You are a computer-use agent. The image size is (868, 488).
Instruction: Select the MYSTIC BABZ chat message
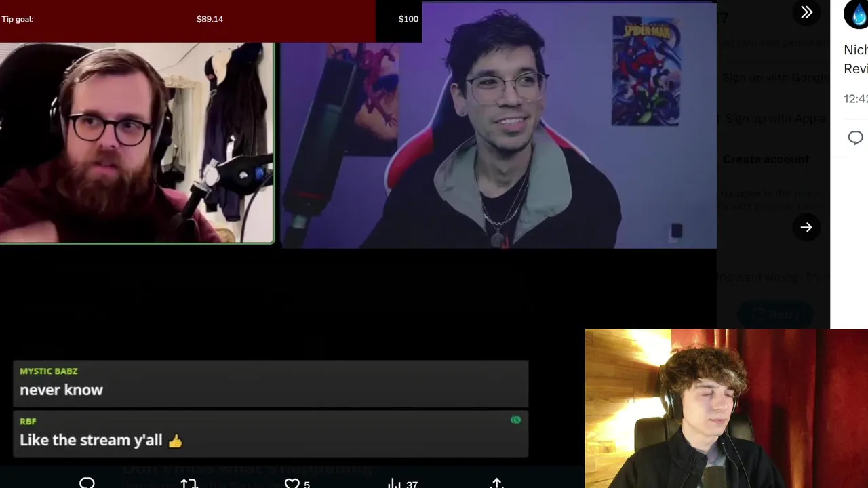click(x=271, y=384)
